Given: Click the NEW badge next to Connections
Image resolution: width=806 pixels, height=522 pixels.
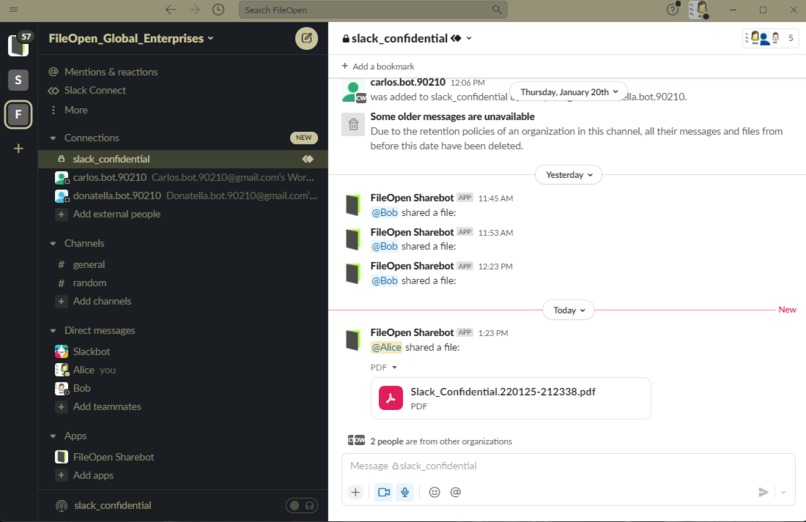Looking at the screenshot, I should click(304, 138).
